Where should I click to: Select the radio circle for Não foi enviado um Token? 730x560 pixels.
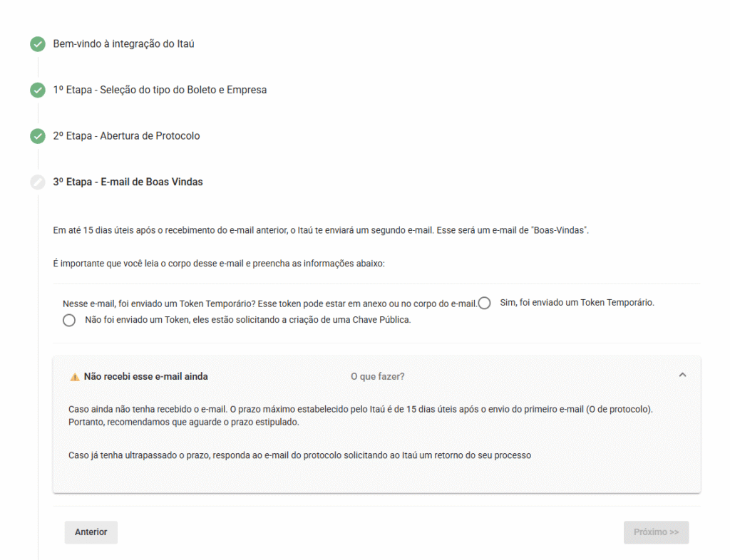69,321
